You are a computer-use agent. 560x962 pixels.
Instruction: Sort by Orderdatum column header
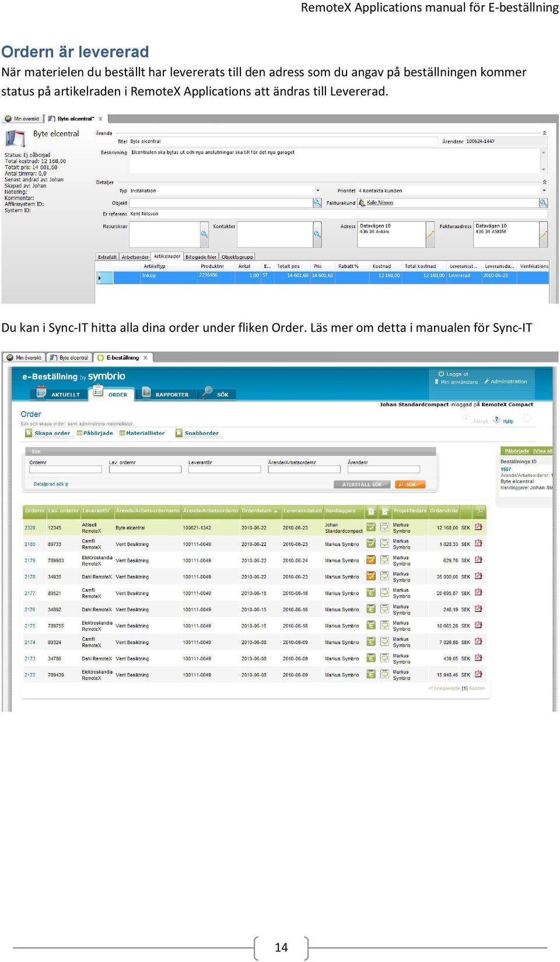tap(260, 511)
